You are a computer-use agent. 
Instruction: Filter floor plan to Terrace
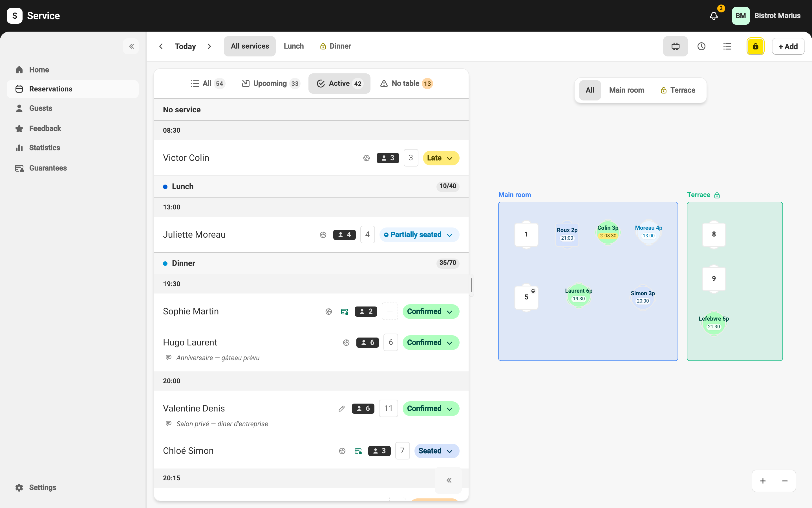tap(678, 90)
